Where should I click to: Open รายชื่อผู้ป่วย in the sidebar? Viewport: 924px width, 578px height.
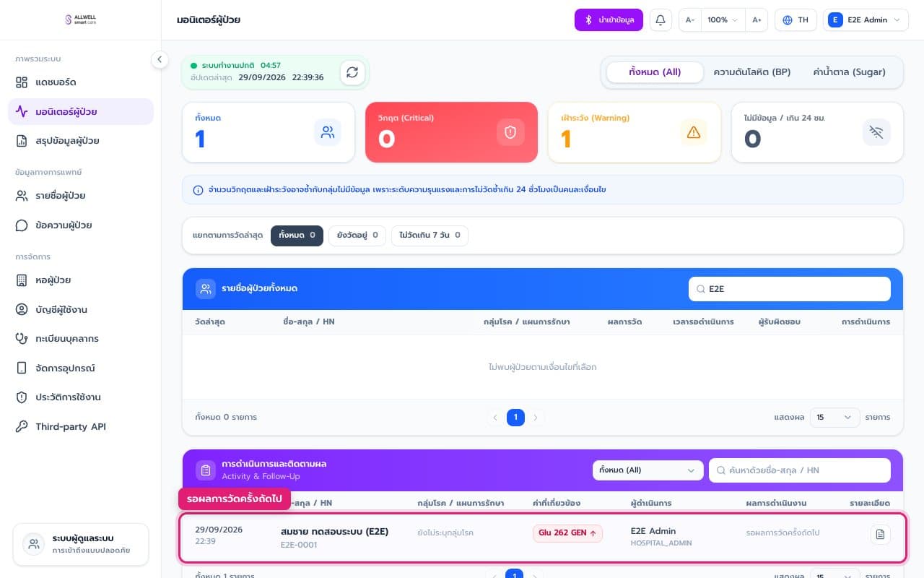(x=81, y=196)
